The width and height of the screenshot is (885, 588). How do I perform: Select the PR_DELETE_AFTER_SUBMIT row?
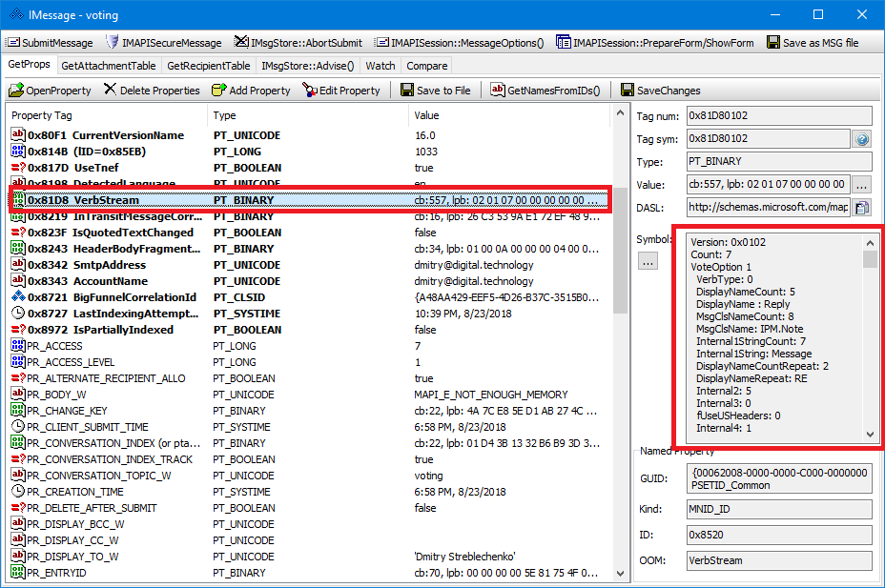coord(309,508)
